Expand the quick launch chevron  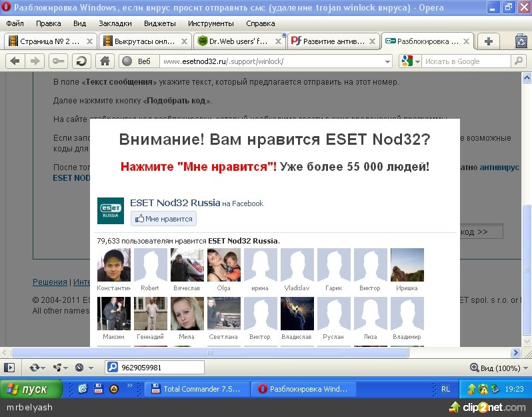[x=129, y=385]
